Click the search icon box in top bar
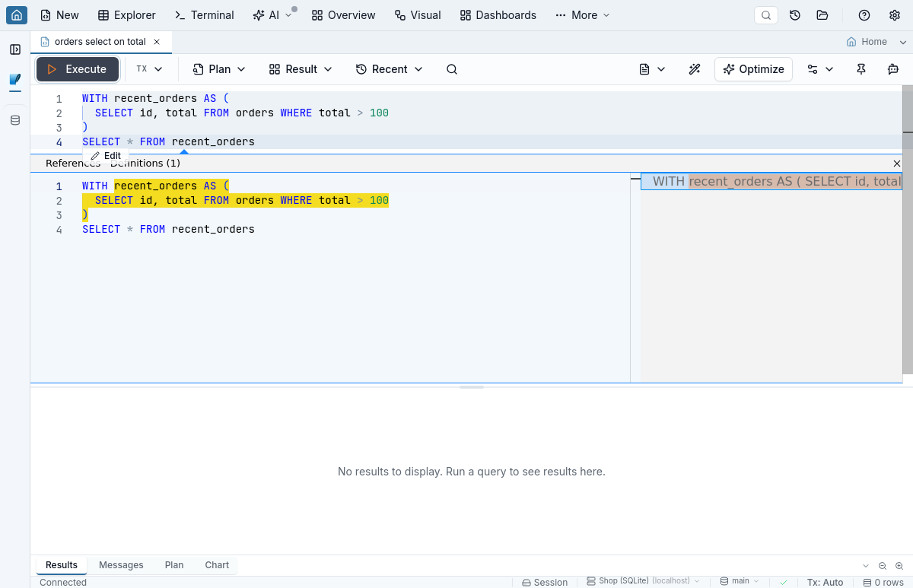913x588 pixels. pos(766,15)
